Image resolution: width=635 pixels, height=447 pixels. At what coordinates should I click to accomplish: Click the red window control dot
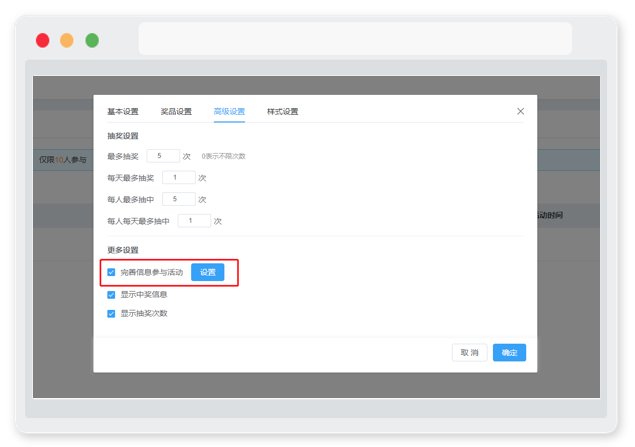pyautogui.click(x=43, y=40)
